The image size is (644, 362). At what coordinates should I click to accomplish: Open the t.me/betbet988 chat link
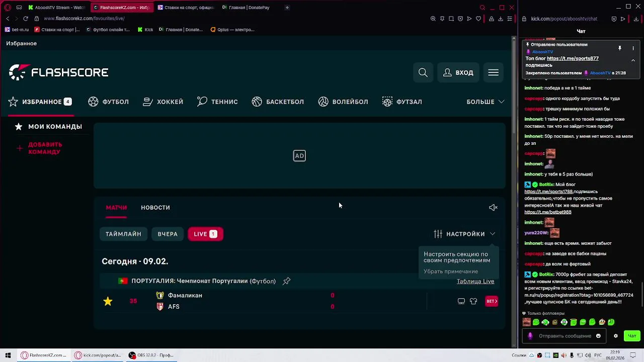(547, 212)
